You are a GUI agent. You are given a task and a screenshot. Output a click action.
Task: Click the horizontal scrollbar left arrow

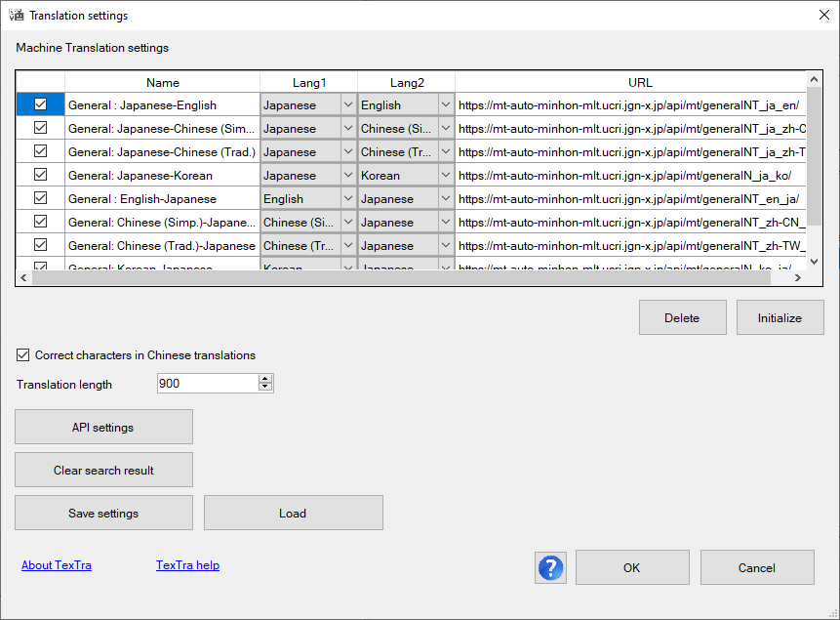(23, 277)
